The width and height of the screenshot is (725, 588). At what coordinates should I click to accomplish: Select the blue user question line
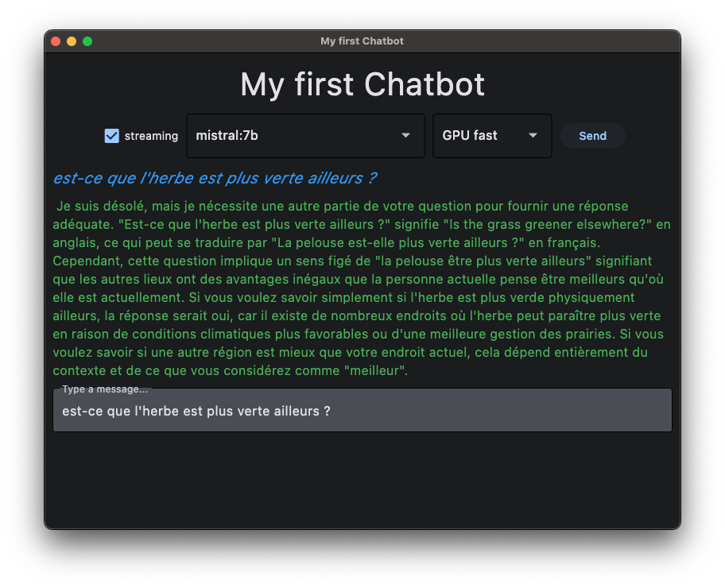pos(215,178)
